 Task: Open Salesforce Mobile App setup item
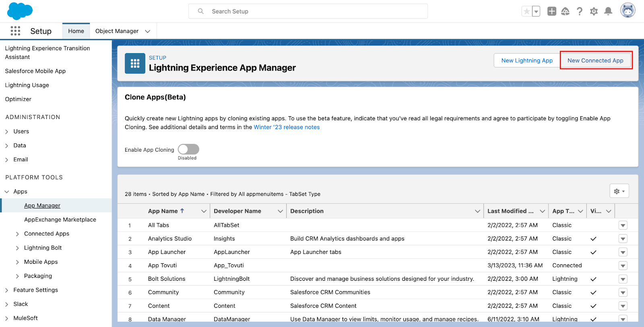point(35,71)
